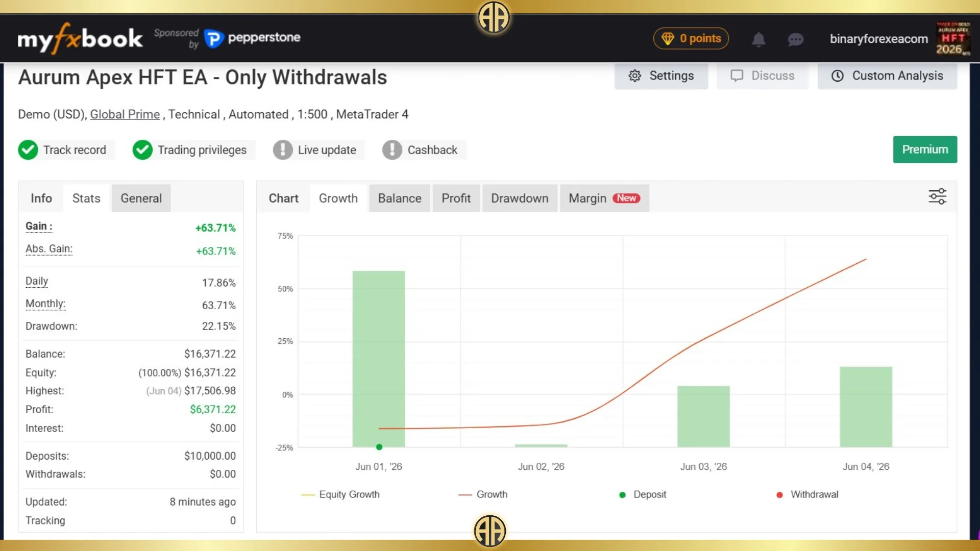Open the binaryforexeacom profile avatar

952,38
